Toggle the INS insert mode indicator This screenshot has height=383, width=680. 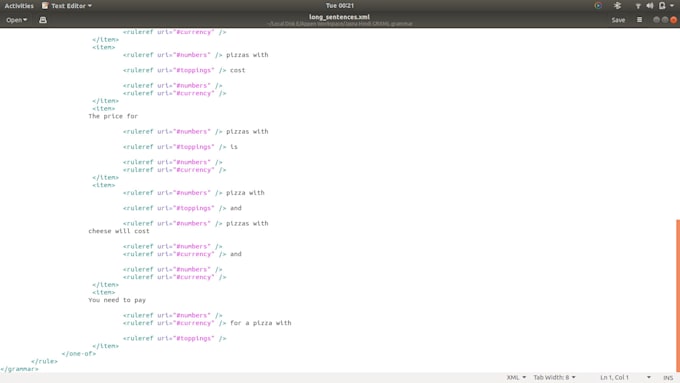click(668, 378)
